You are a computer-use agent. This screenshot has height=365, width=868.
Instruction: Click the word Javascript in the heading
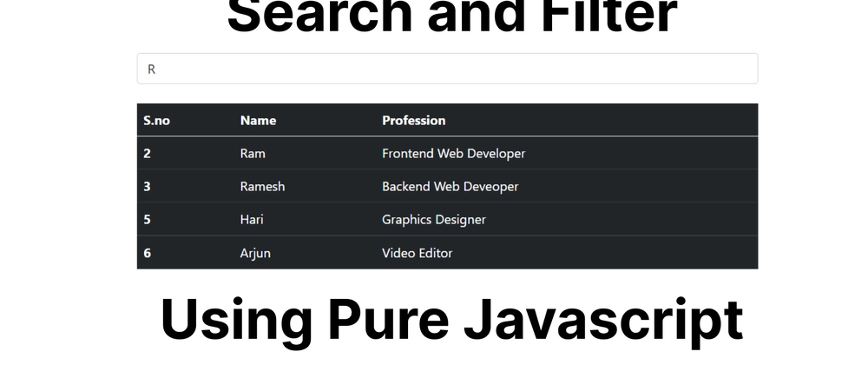point(603,322)
